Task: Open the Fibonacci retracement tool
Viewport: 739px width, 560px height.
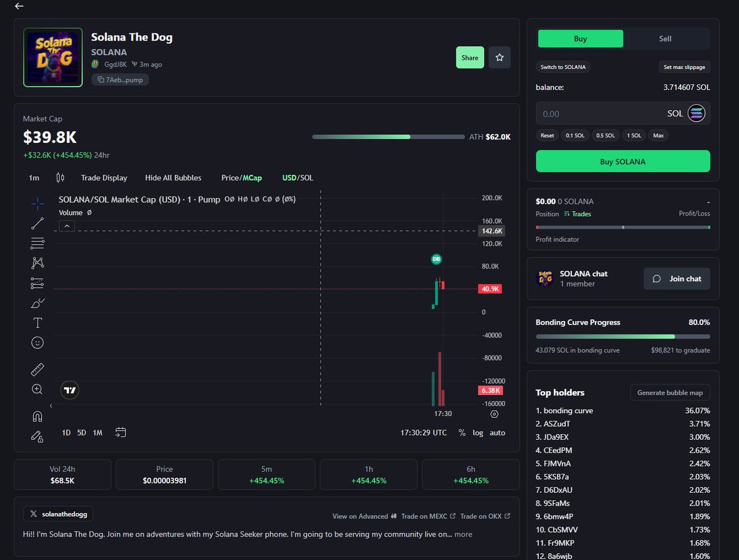Action: 38,243
